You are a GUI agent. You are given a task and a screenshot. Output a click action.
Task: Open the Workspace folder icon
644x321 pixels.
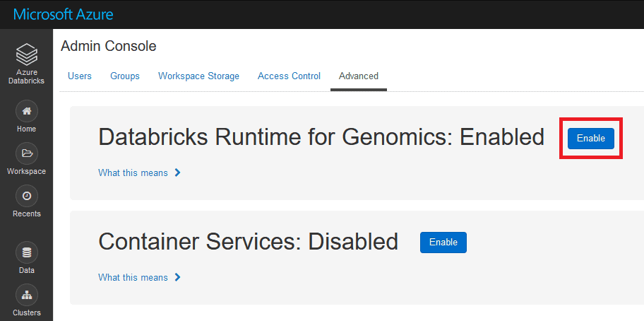tap(27, 153)
